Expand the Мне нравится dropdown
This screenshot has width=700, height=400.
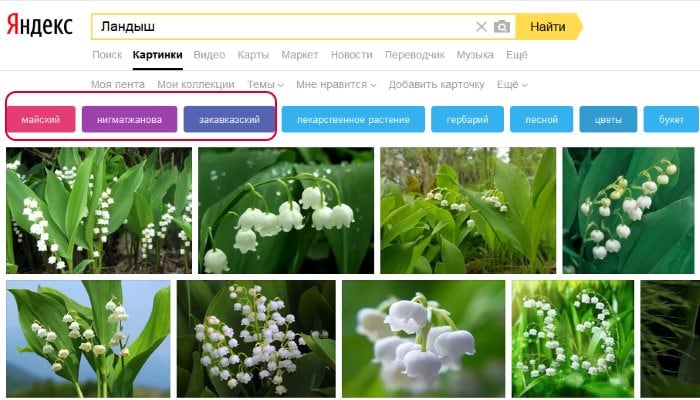(336, 84)
